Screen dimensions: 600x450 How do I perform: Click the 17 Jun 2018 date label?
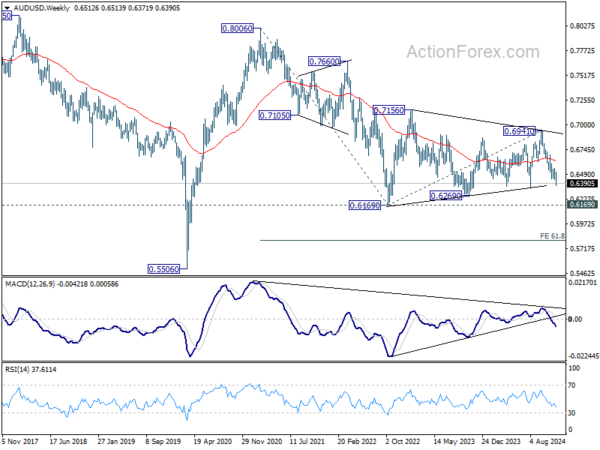click(68, 442)
